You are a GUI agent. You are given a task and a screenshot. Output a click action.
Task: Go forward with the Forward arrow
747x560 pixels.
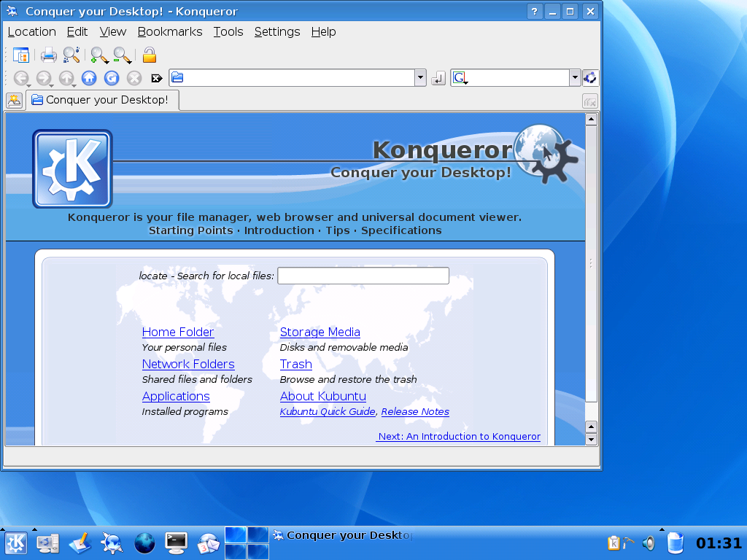tap(44, 78)
